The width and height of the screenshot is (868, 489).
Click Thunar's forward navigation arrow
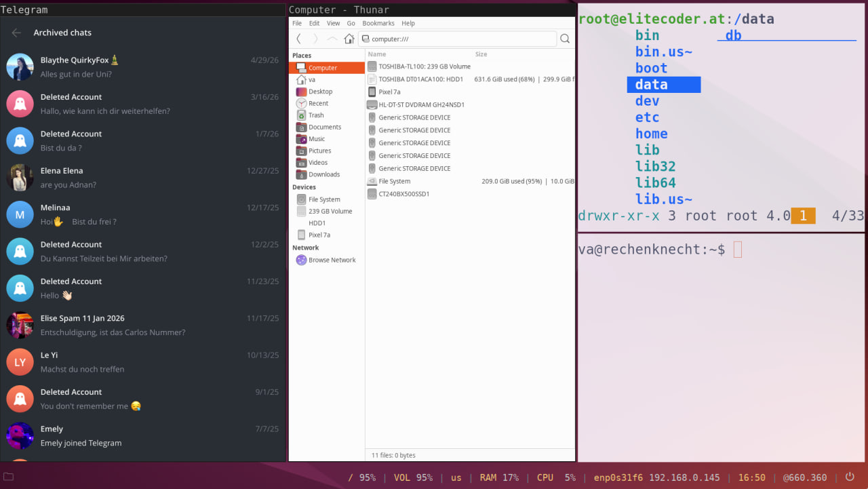click(315, 39)
